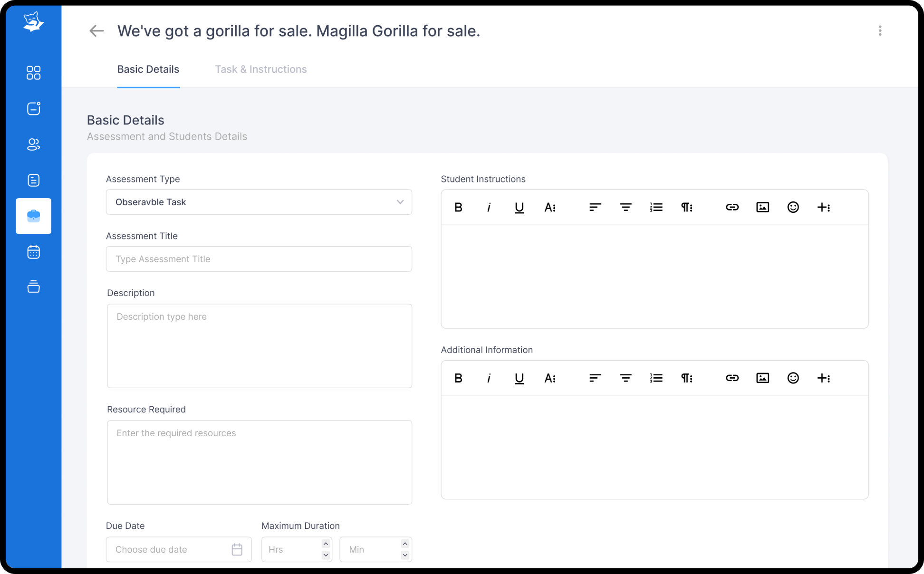Insert emoji in Student Instructions editor
Viewport: 924px width, 574px height.
(x=793, y=207)
